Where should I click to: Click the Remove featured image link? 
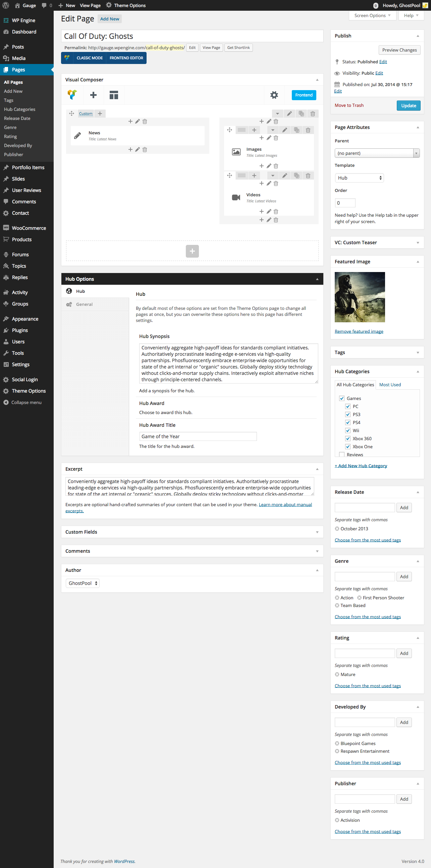pyautogui.click(x=359, y=331)
